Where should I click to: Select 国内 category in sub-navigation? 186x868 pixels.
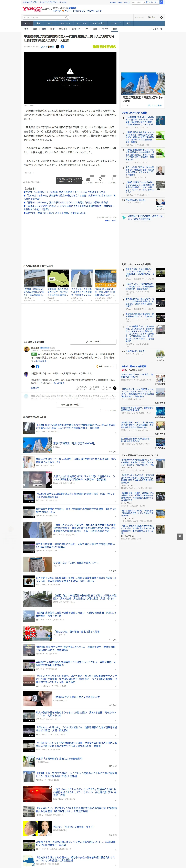pyautogui.click(x=35, y=29)
